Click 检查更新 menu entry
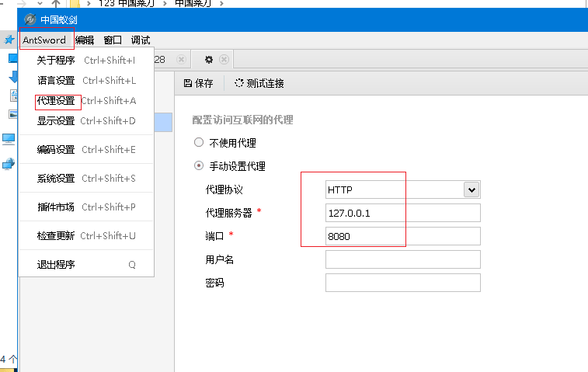This screenshot has width=588, height=372. 86,236
